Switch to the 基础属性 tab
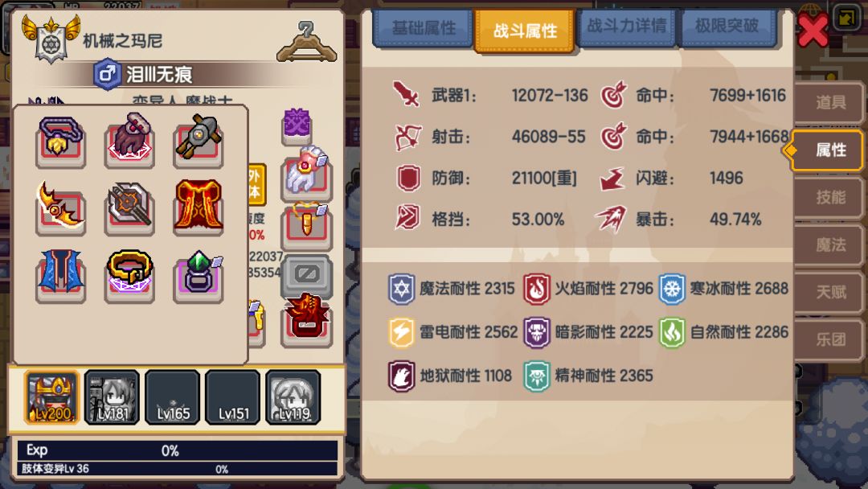 tap(424, 27)
